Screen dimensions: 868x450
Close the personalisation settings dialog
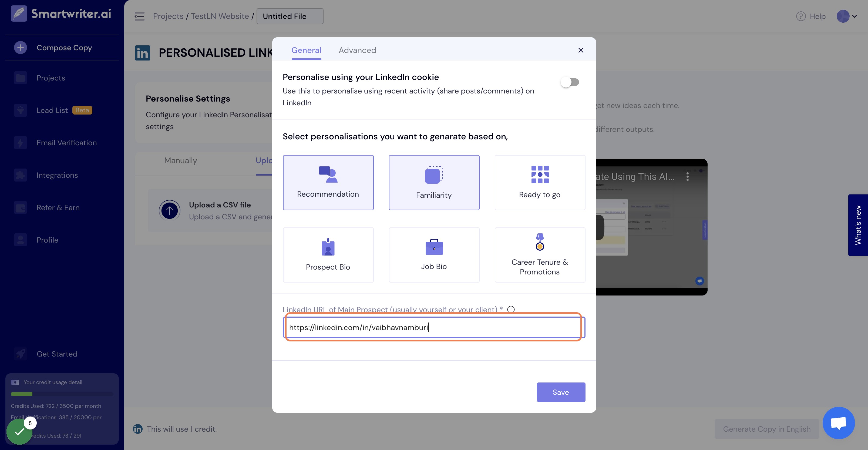click(581, 50)
